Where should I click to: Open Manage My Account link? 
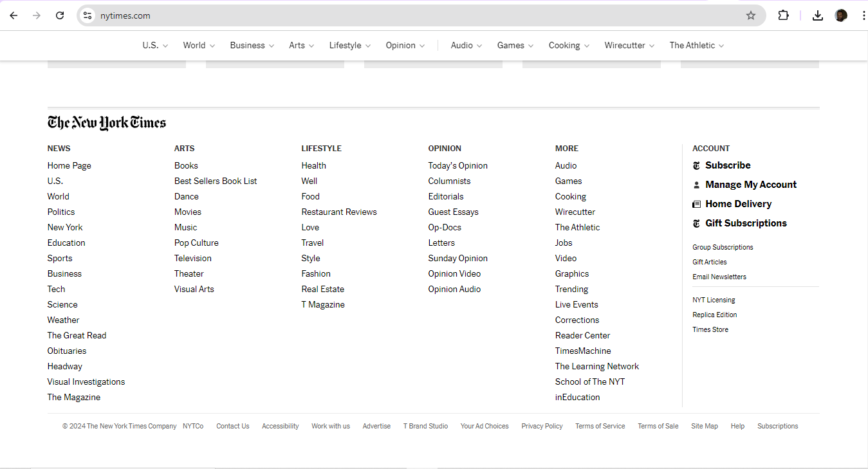pos(750,185)
